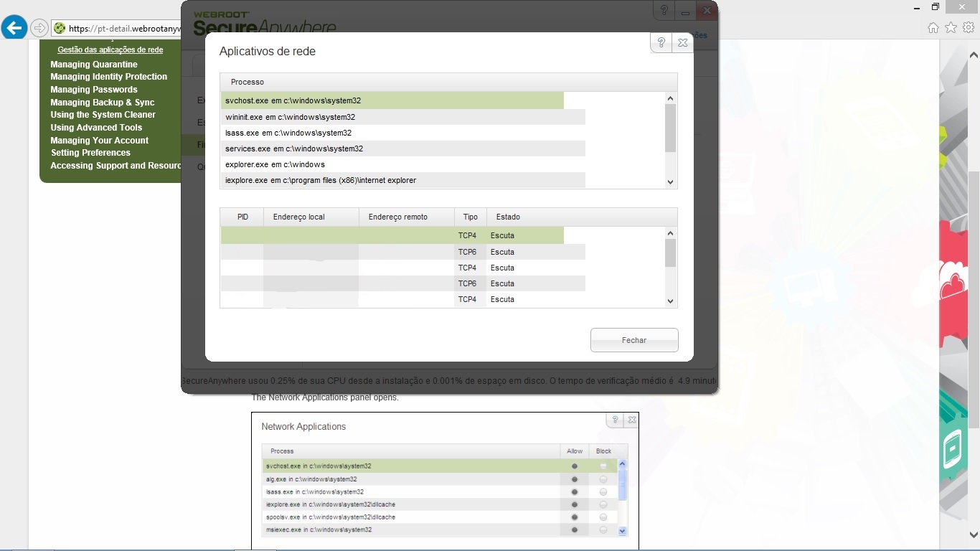Image resolution: width=980 pixels, height=551 pixels.
Task: Click scroll-down arrow in Network Applications illustration
Action: tap(623, 531)
